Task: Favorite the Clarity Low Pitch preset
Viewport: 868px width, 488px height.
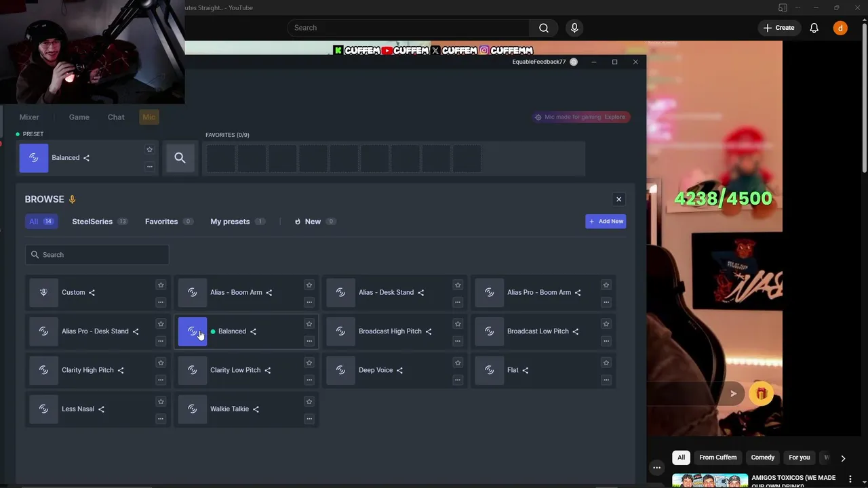Action: [x=309, y=363]
